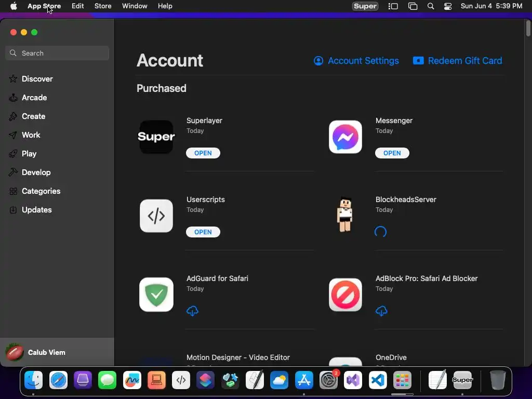Click the Super menu bar item

tap(365, 6)
